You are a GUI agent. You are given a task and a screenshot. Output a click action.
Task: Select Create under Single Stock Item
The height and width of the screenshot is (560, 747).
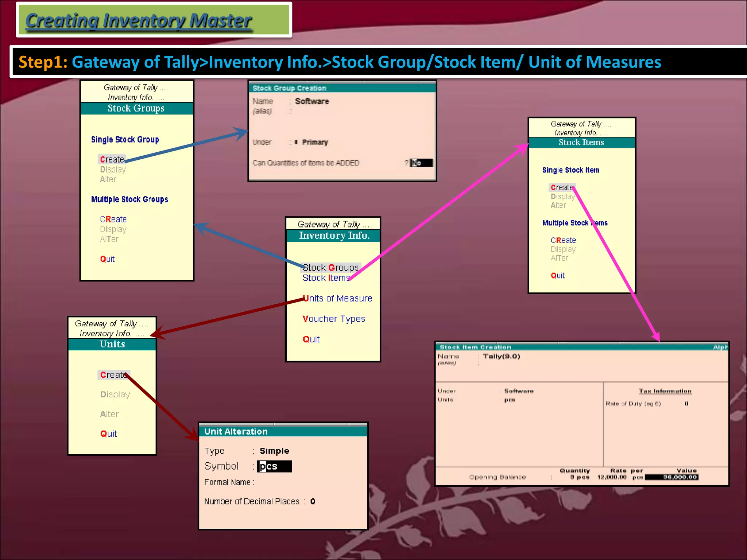pyautogui.click(x=562, y=187)
